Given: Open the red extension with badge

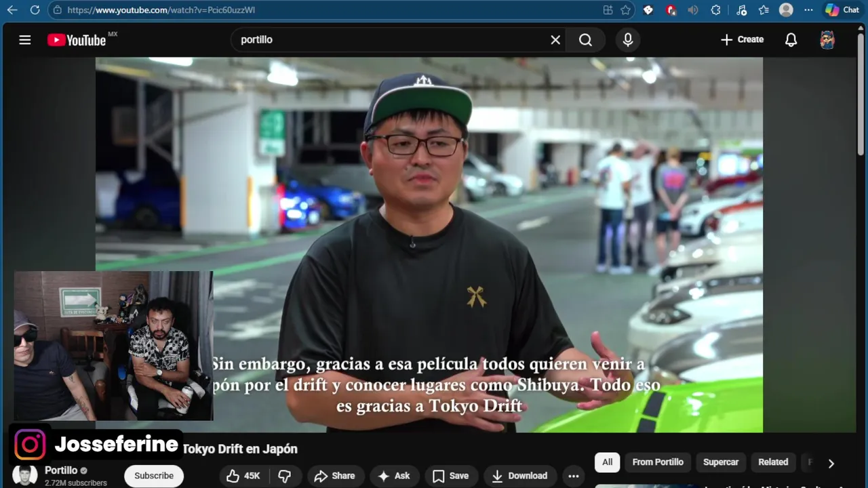Looking at the screenshot, I should [671, 10].
